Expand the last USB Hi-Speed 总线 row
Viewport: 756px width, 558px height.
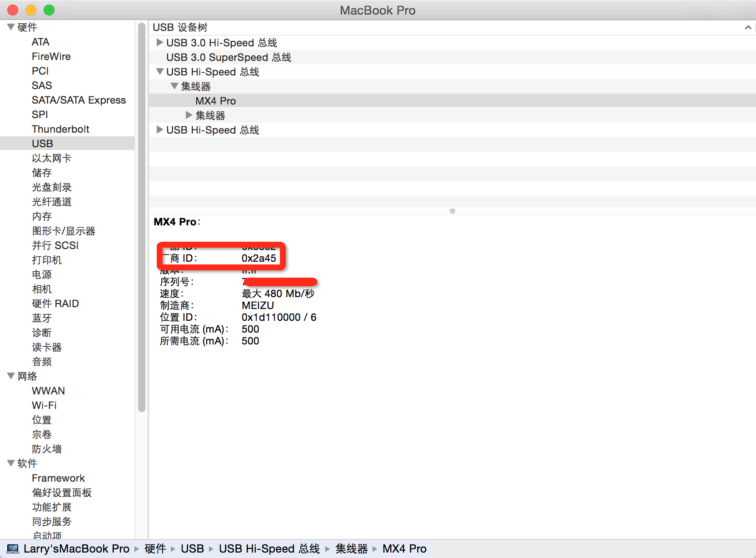tap(159, 130)
